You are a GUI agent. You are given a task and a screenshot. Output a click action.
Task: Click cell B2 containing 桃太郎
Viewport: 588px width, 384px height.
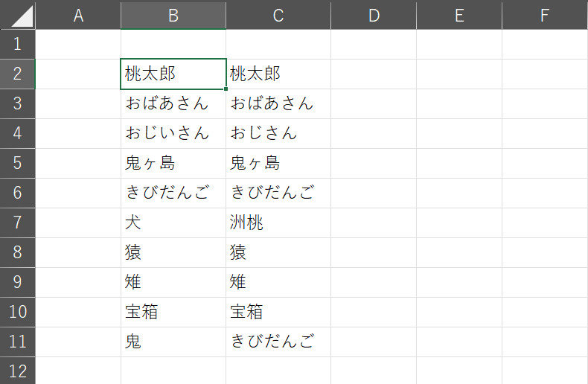click(x=173, y=74)
